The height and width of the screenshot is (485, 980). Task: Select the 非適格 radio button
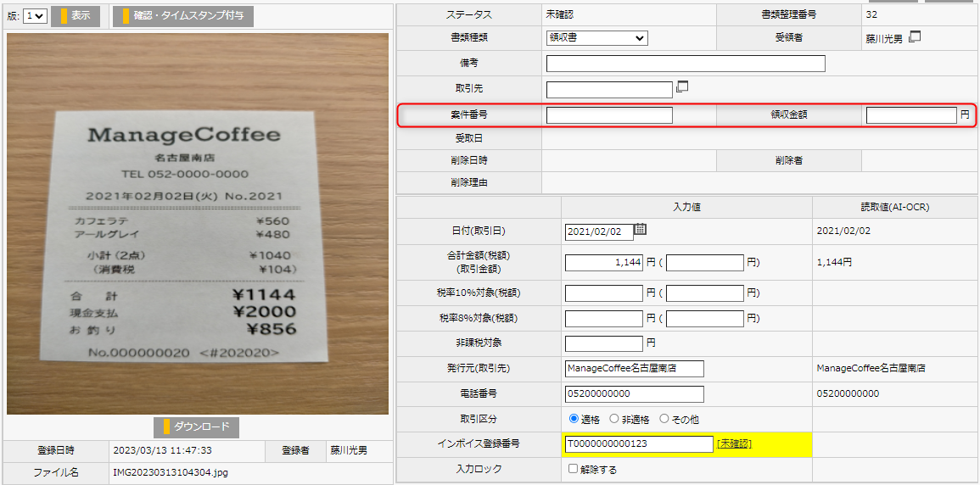pos(615,419)
